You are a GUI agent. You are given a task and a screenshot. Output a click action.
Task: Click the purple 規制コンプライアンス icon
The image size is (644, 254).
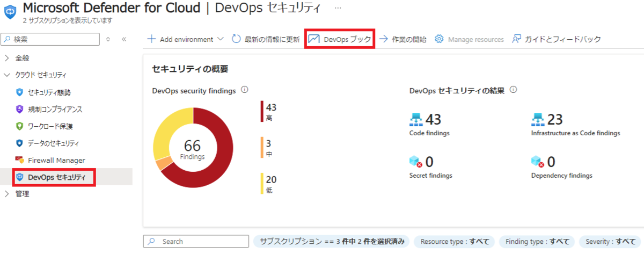[20, 109]
